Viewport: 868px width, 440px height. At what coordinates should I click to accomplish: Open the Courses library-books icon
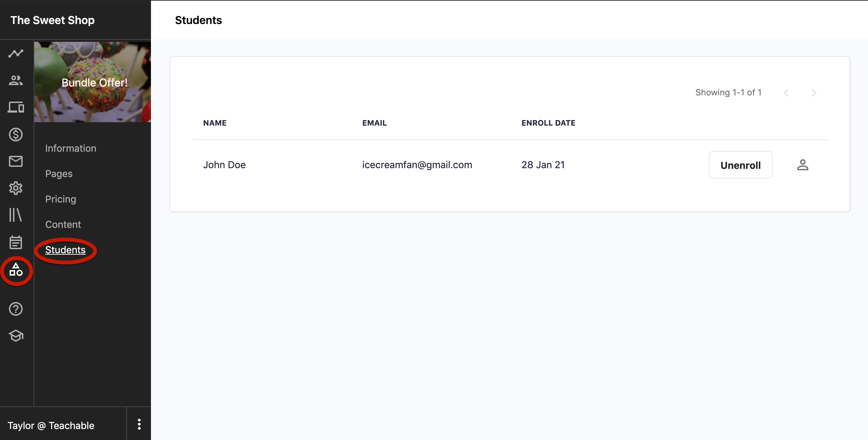coord(16,215)
